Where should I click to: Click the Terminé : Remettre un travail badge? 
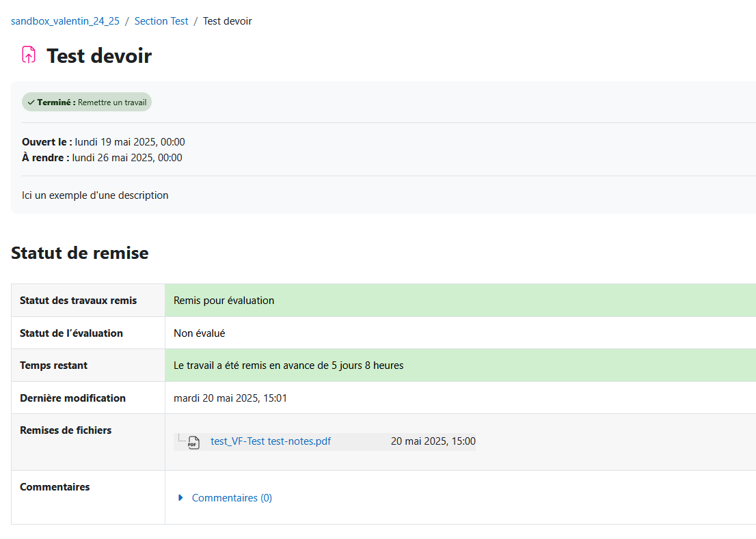[87, 102]
